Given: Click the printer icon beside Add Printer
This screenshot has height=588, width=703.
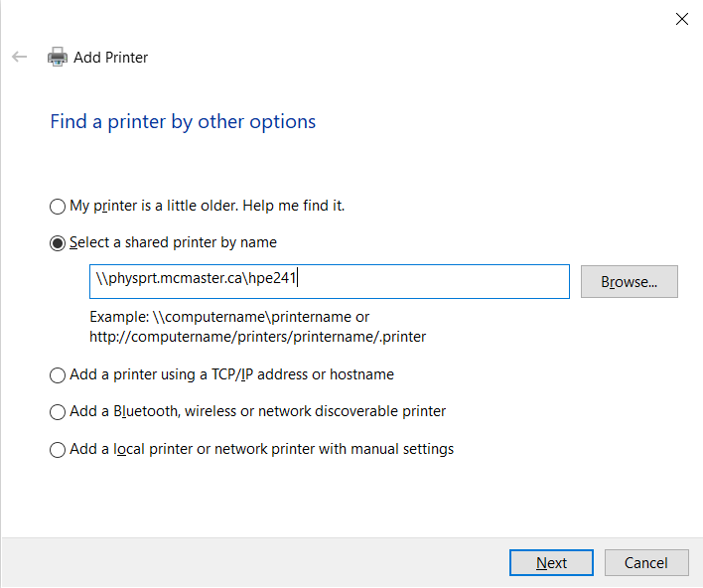Looking at the screenshot, I should [58, 57].
